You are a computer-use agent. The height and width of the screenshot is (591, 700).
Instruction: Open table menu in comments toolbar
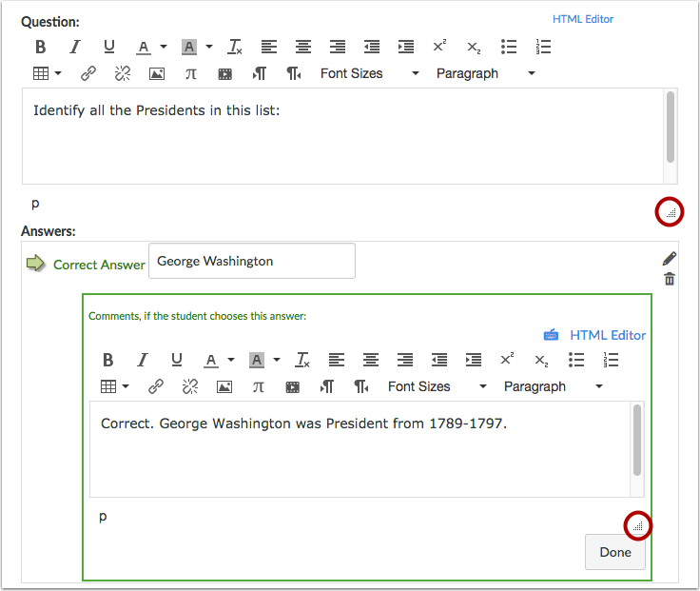coord(114,386)
